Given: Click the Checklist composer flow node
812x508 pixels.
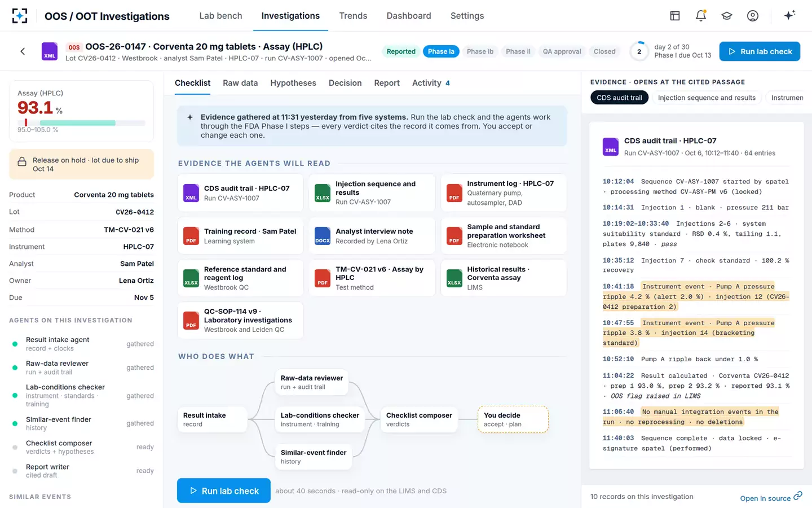Looking at the screenshot, I should pyautogui.click(x=419, y=419).
